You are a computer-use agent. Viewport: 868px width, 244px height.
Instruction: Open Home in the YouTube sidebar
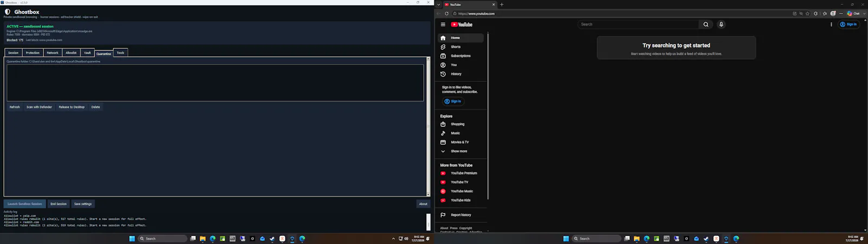[461, 38]
